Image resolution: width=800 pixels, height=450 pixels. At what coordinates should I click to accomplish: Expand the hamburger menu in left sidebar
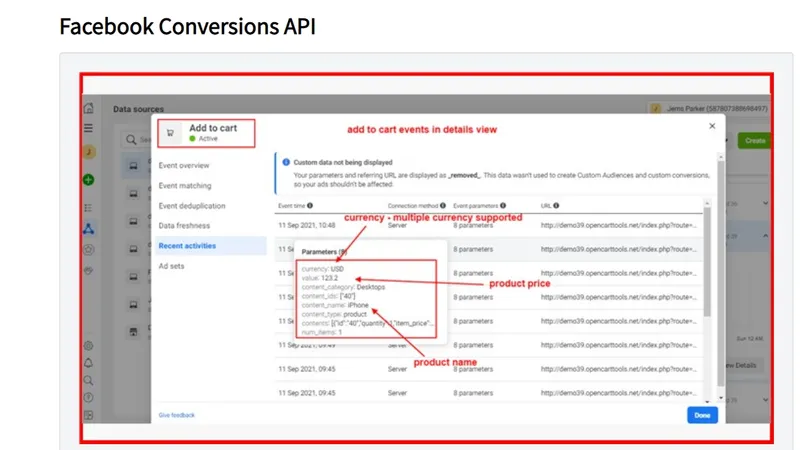[x=88, y=128]
